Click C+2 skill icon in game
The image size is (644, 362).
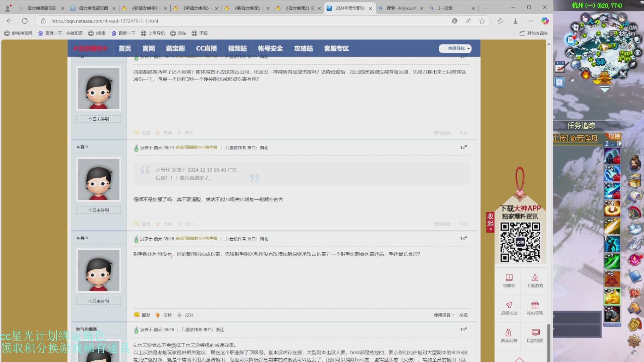pos(612,173)
